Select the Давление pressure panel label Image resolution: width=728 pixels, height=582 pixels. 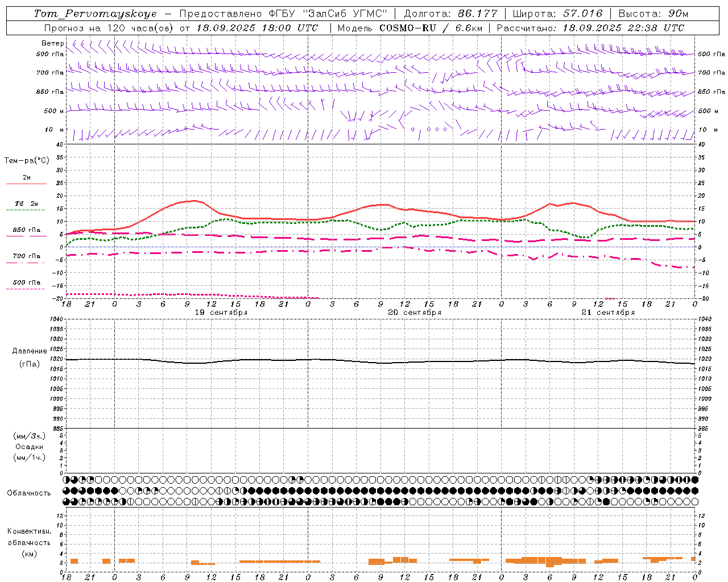tap(30, 351)
